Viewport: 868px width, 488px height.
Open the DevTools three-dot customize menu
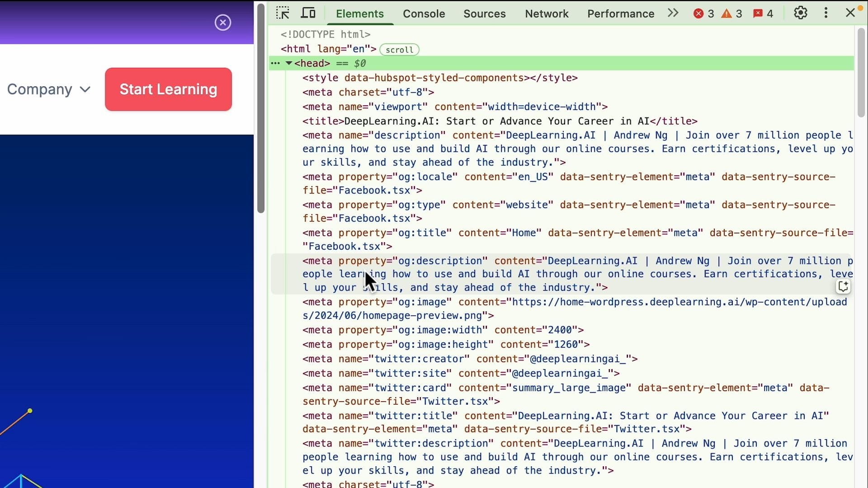[x=826, y=13]
